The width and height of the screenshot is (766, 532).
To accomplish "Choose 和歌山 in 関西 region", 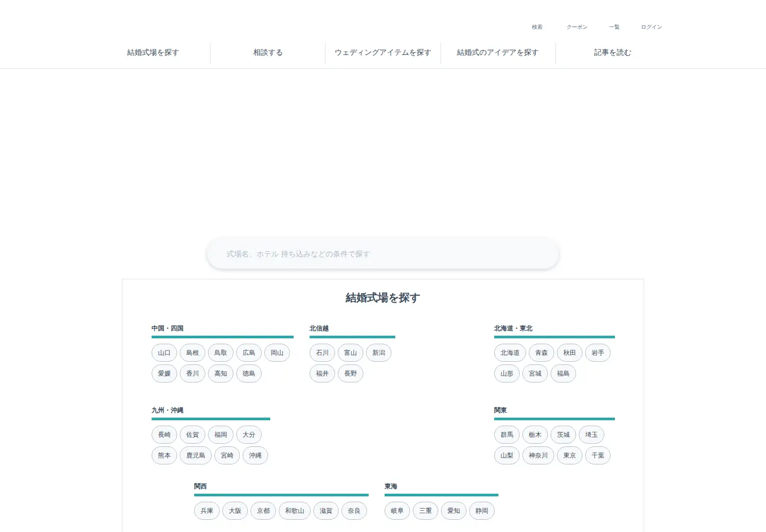I will pyautogui.click(x=295, y=511).
